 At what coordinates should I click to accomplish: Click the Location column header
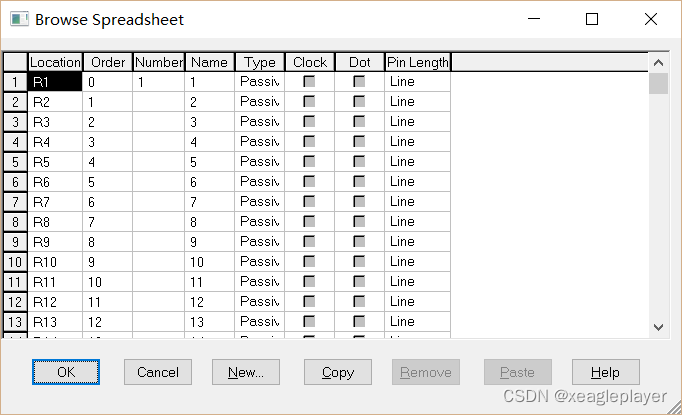pyautogui.click(x=55, y=62)
